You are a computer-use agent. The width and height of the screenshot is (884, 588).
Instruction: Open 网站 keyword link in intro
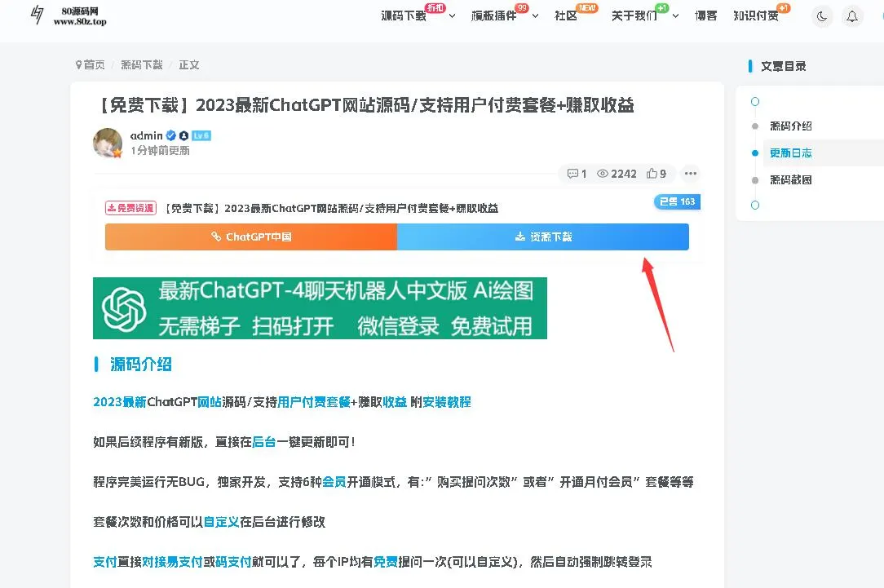[209, 402]
